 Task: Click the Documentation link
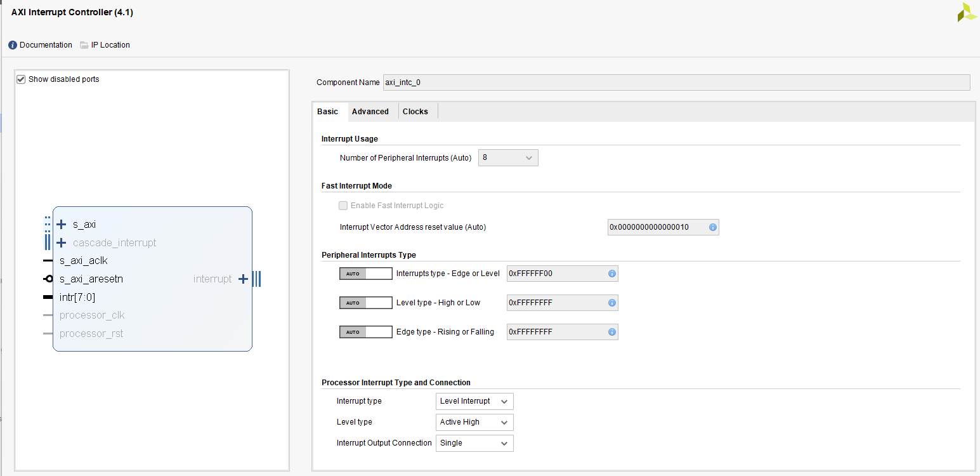(46, 44)
